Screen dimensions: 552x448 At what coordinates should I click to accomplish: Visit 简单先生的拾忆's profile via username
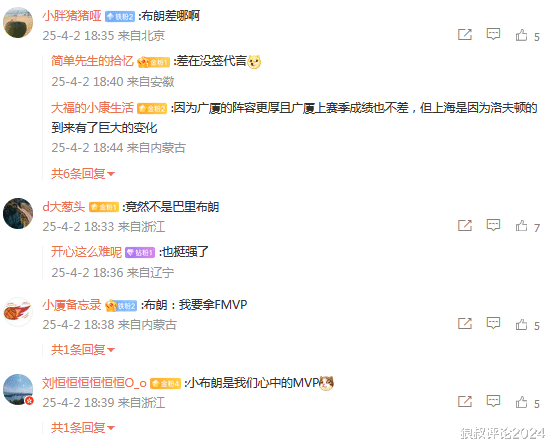[93, 61]
